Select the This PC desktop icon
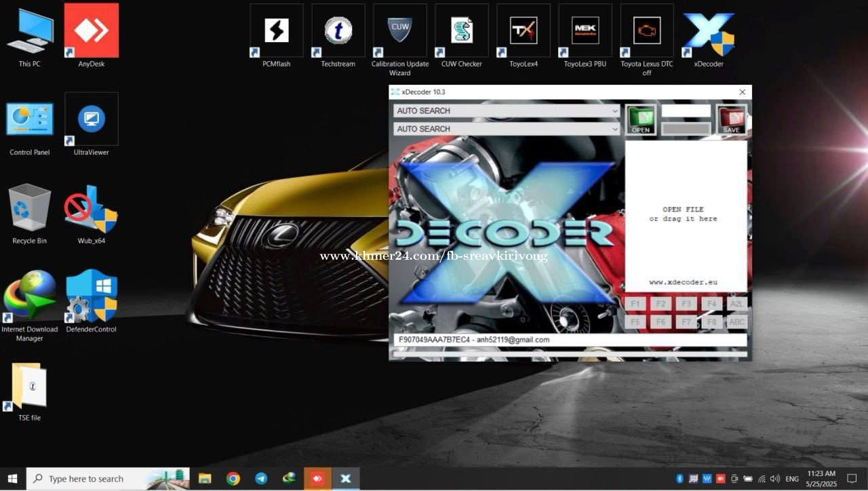The width and height of the screenshot is (868, 491). pyautogui.click(x=30, y=37)
